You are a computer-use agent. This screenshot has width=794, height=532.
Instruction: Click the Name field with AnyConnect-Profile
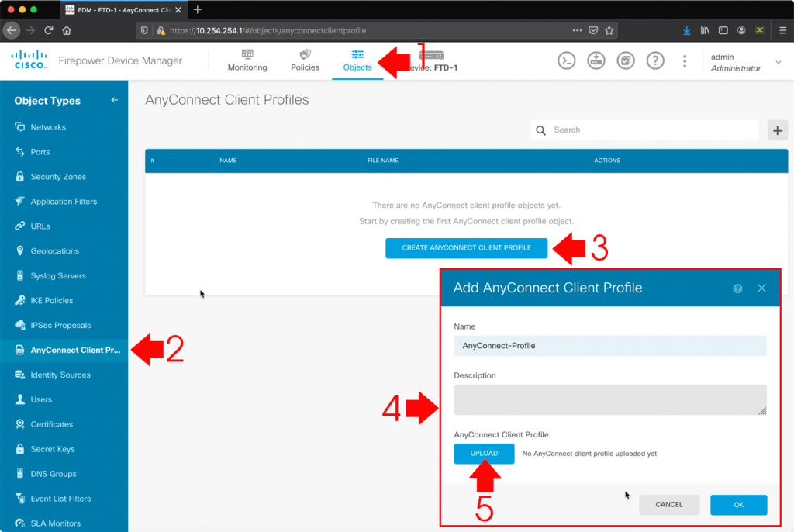pyautogui.click(x=609, y=346)
